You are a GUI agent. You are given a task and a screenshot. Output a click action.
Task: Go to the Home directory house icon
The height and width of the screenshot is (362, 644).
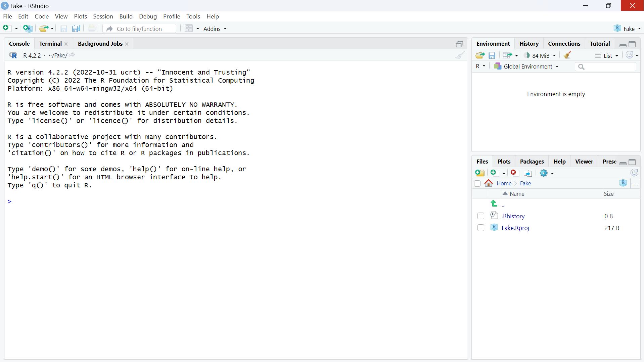[489, 183]
